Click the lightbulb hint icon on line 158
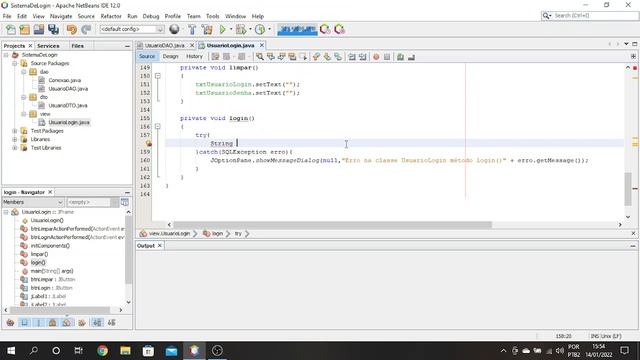Image resolution: width=640 pixels, height=360 pixels. pos(149,143)
